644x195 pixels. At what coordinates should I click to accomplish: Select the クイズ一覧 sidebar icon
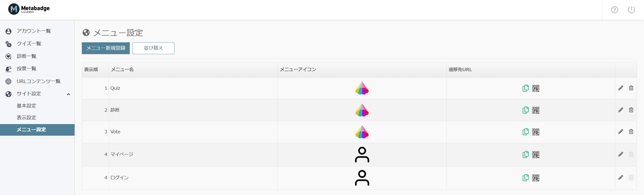coord(9,44)
